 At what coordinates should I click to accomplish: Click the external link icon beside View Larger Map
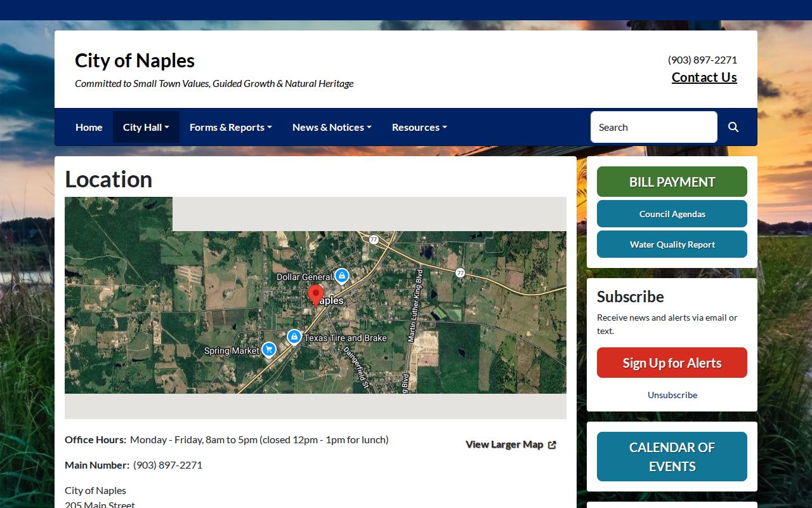552,445
